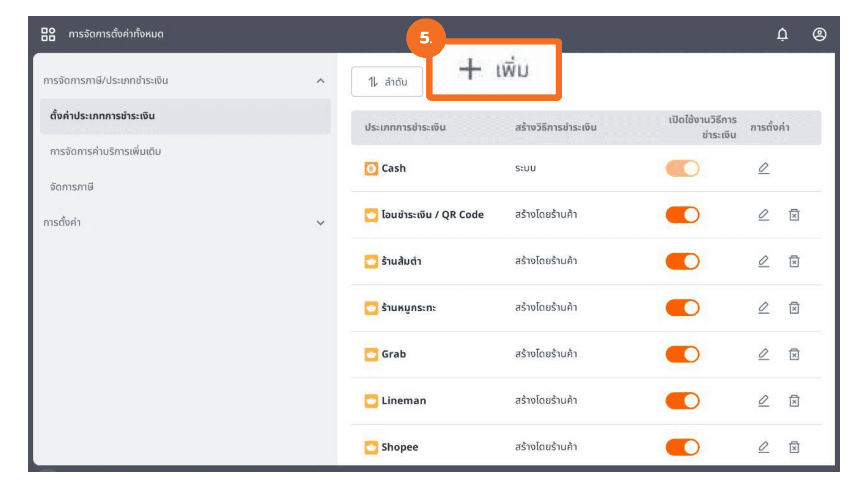Image resolution: width=868 pixels, height=488 pixels.
Task: Click the ลำดับ sort order button
Action: (x=387, y=82)
